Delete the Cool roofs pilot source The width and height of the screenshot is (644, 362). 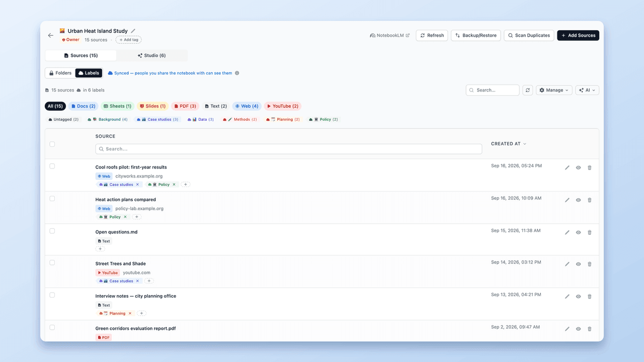(590, 167)
